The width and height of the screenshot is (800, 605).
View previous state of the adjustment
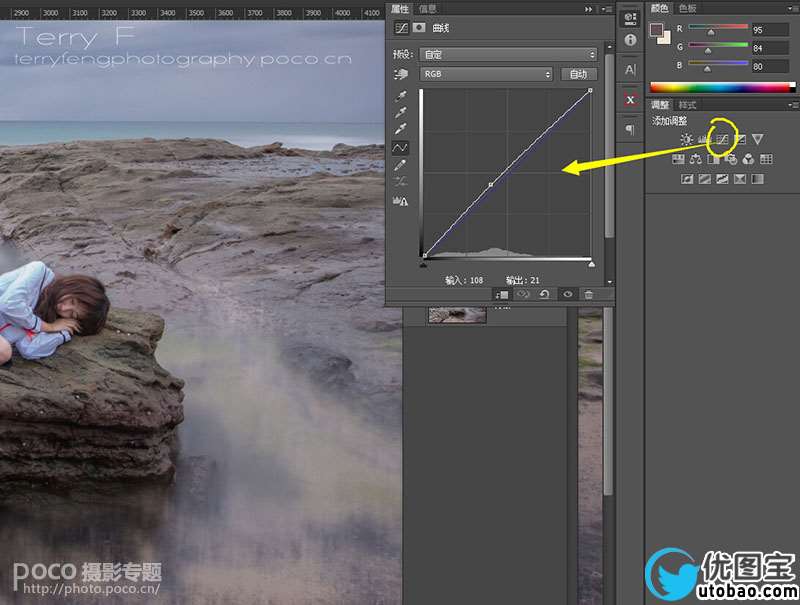tap(522, 294)
